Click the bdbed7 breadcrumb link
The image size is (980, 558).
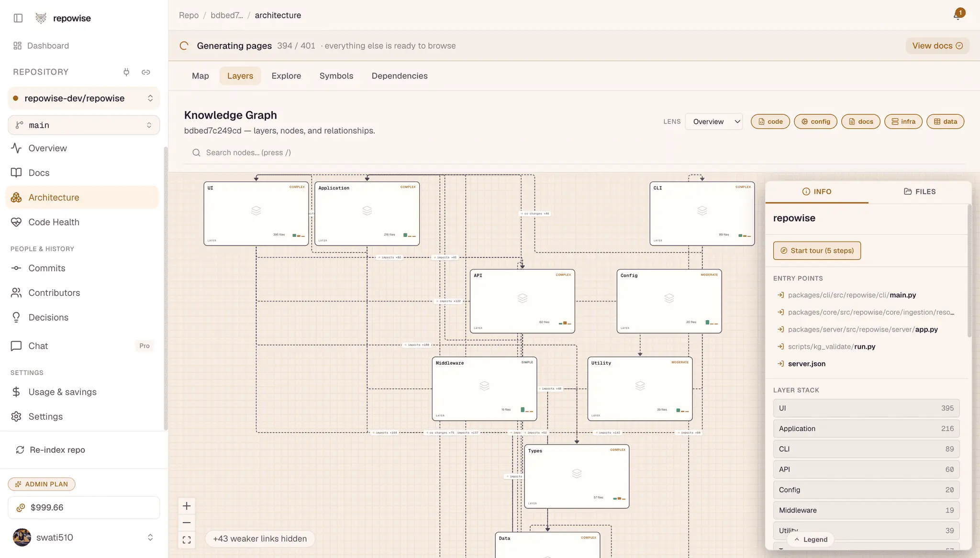(x=227, y=15)
